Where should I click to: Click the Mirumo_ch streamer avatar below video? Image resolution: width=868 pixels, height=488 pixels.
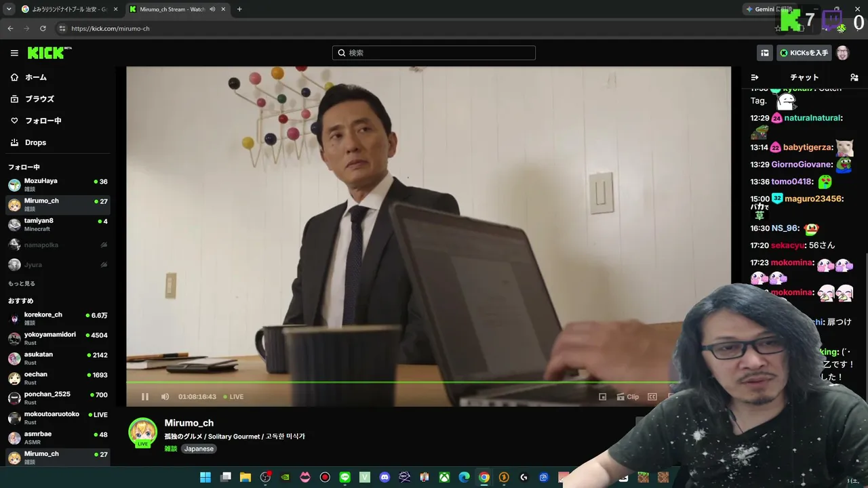(143, 432)
